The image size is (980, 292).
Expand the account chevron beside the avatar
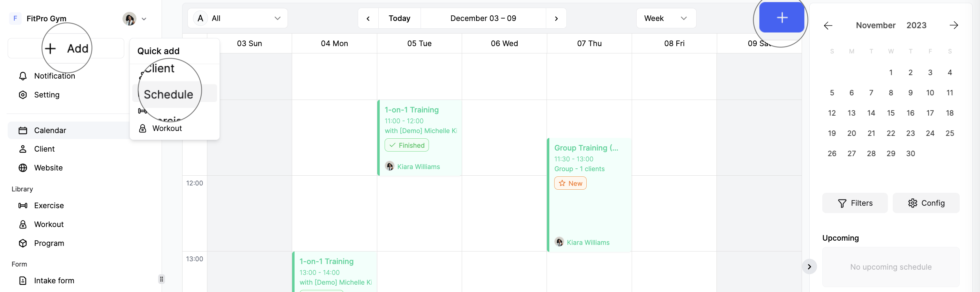point(144,19)
